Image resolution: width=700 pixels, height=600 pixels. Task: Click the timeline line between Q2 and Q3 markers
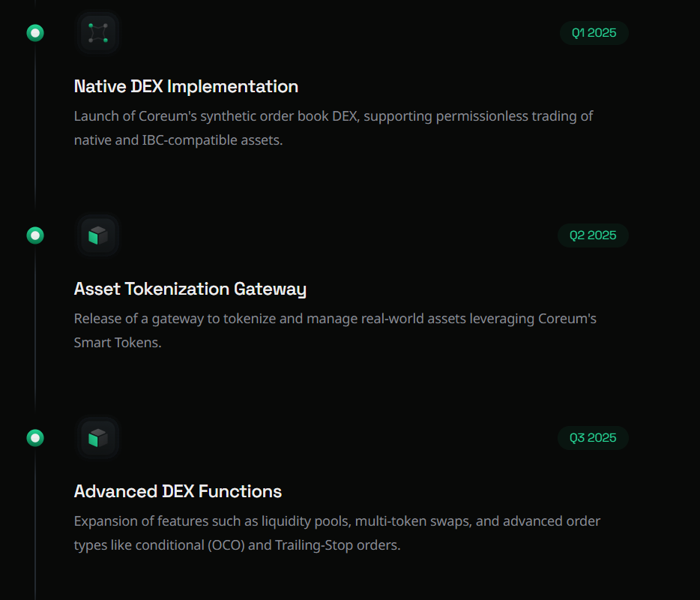(x=35, y=337)
